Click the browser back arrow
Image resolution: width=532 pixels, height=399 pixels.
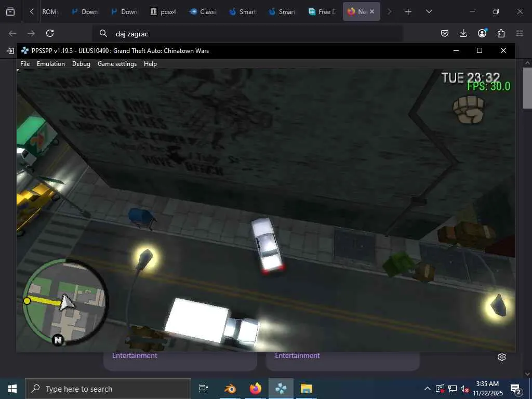tap(12, 33)
